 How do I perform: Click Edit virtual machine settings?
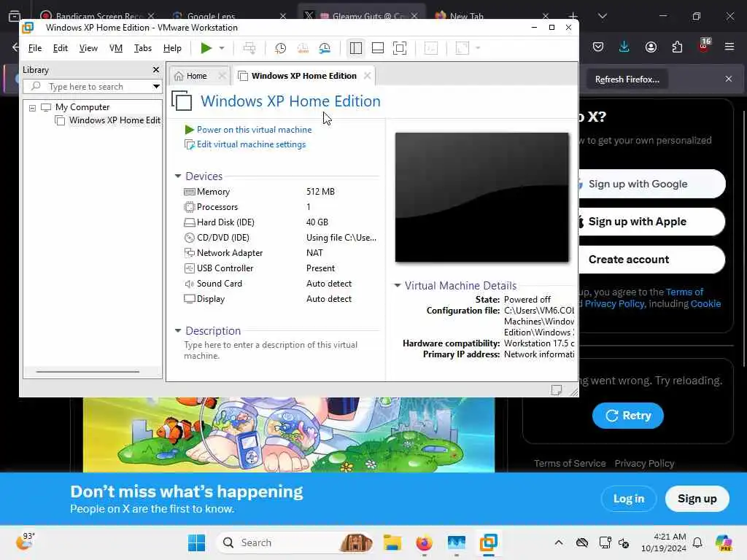click(251, 144)
